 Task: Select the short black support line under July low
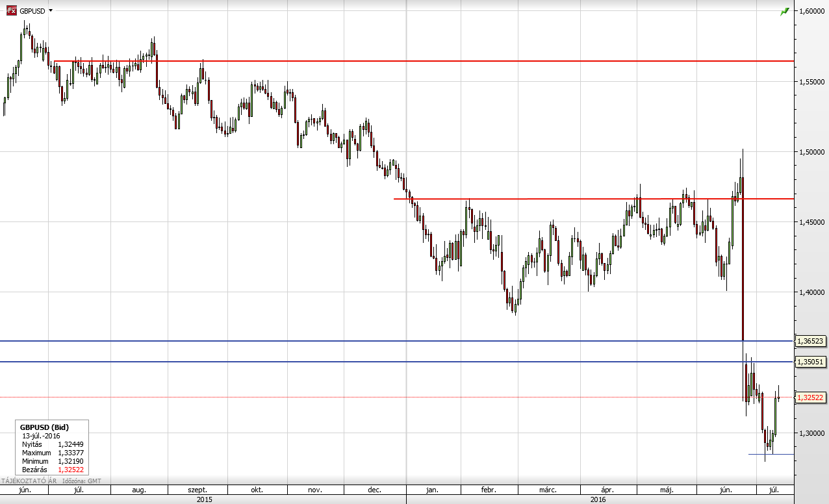771,454
